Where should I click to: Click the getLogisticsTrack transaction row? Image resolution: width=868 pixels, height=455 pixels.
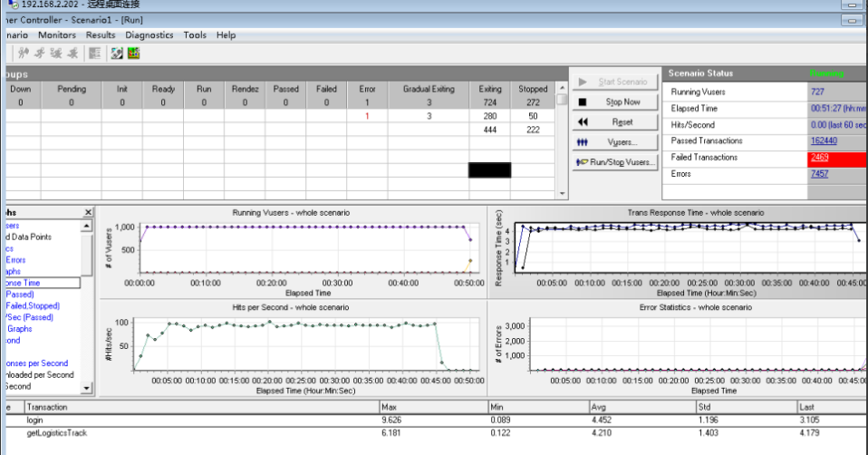pyautogui.click(x=437, y=433)
